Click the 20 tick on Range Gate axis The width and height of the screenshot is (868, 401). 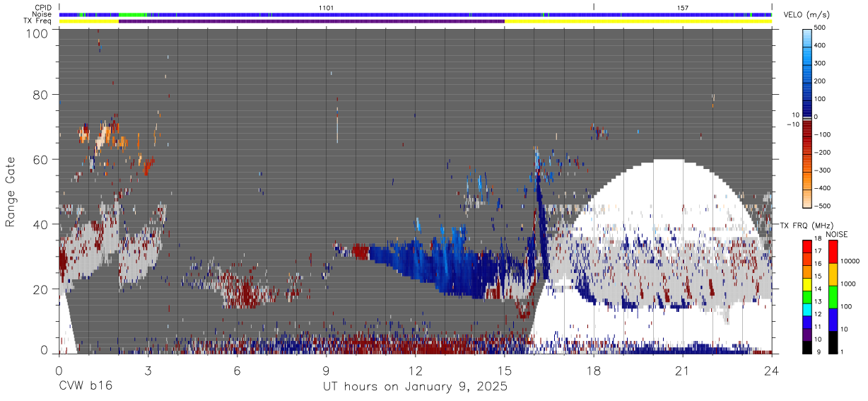42,289
